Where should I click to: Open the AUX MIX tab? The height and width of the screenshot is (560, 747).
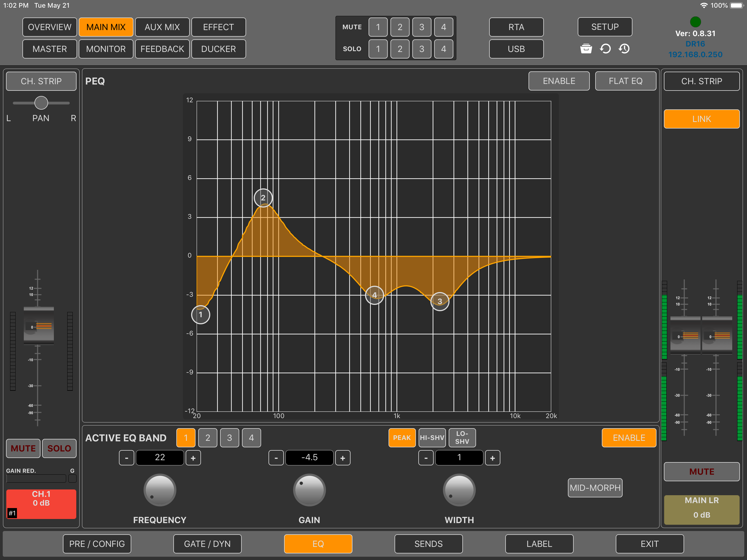[162, 27]
